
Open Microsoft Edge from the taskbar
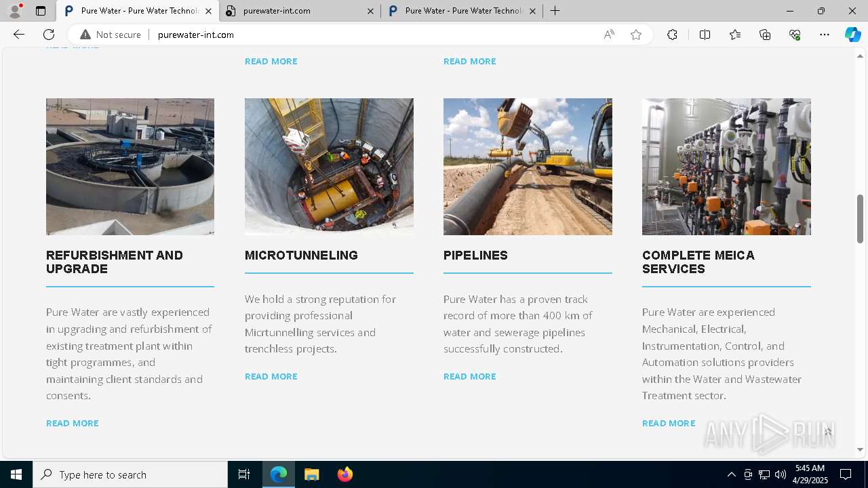click(279, 474)
